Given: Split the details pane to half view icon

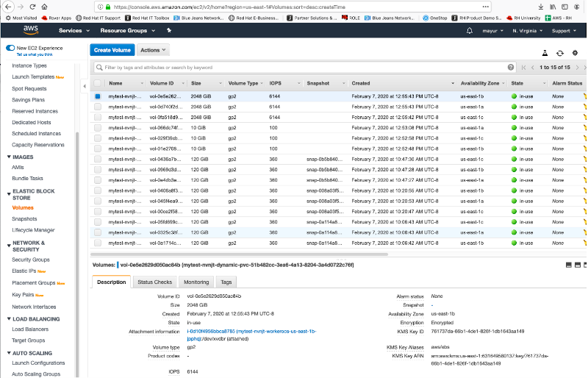Looking at the screenshot, I should 578,265.
